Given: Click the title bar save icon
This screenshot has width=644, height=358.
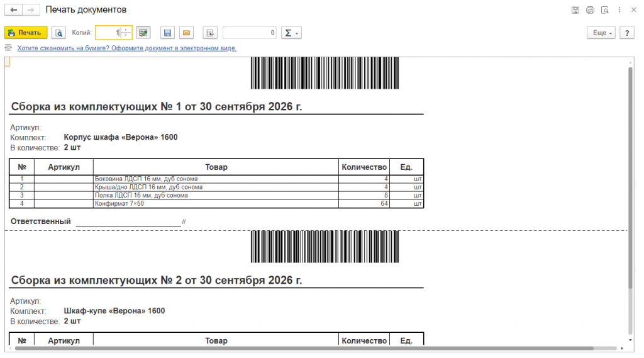Looking at the screenshot, I should (575, 10).
